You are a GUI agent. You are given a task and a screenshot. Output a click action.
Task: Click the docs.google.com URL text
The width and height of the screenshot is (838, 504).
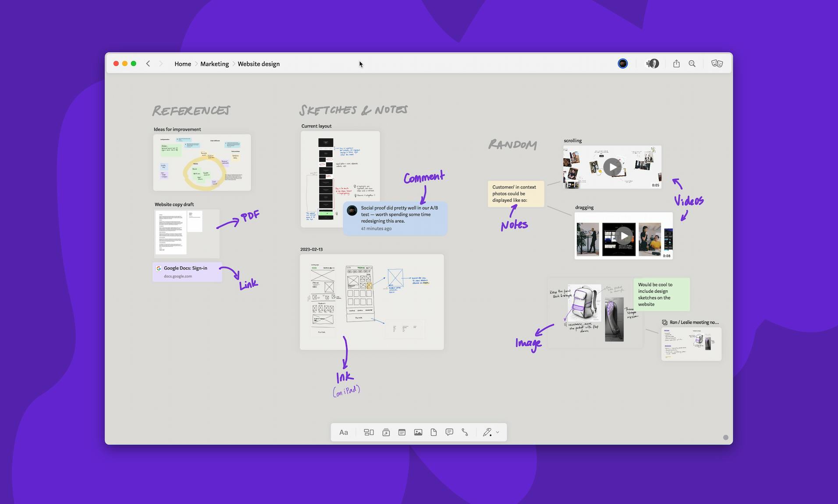(x=178, y=277)
